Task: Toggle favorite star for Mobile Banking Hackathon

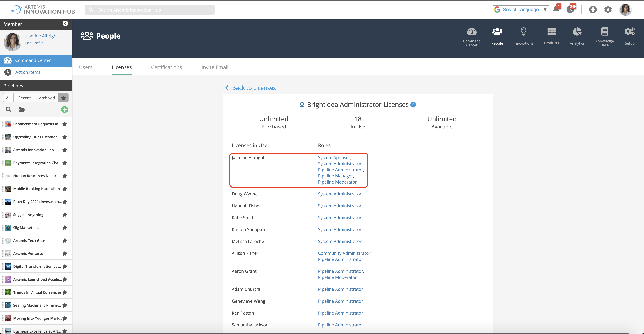Action: pos(65,189)
